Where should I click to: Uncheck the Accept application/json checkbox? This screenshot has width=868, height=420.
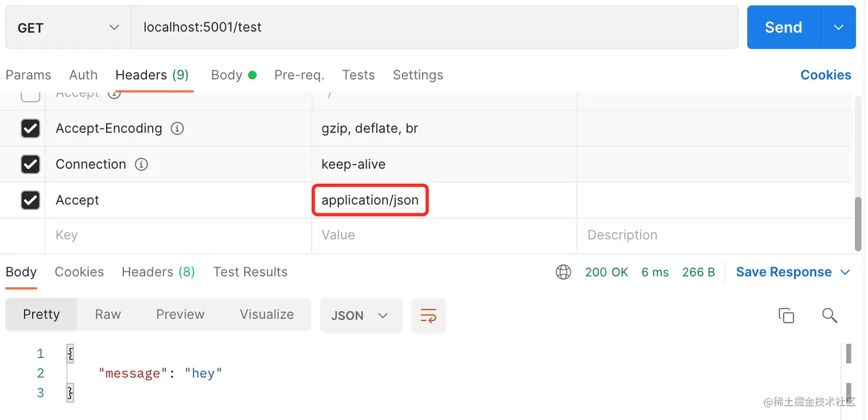click(30, 200)
